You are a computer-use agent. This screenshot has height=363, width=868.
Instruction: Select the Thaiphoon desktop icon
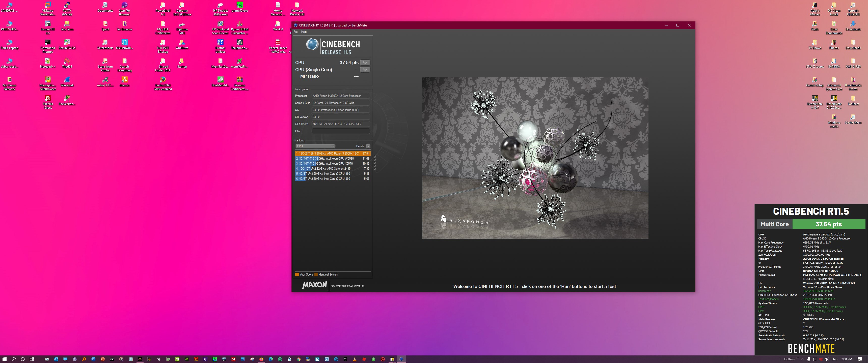point(239,44)
